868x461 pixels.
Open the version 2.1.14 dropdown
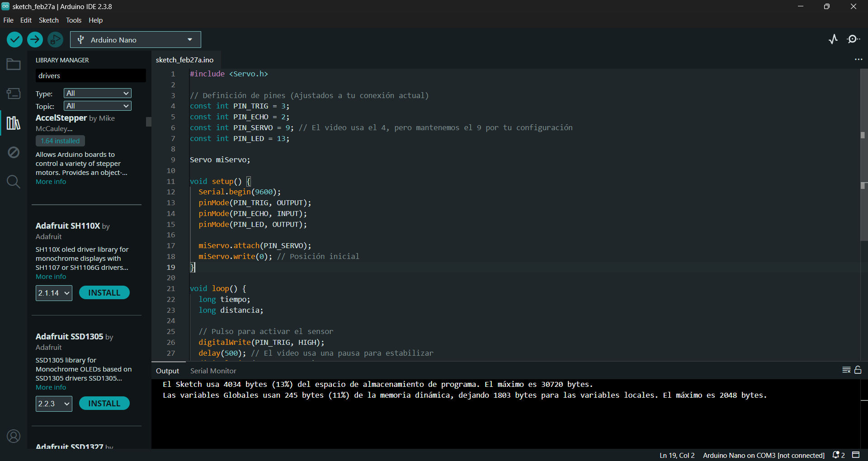pos(54,293)
